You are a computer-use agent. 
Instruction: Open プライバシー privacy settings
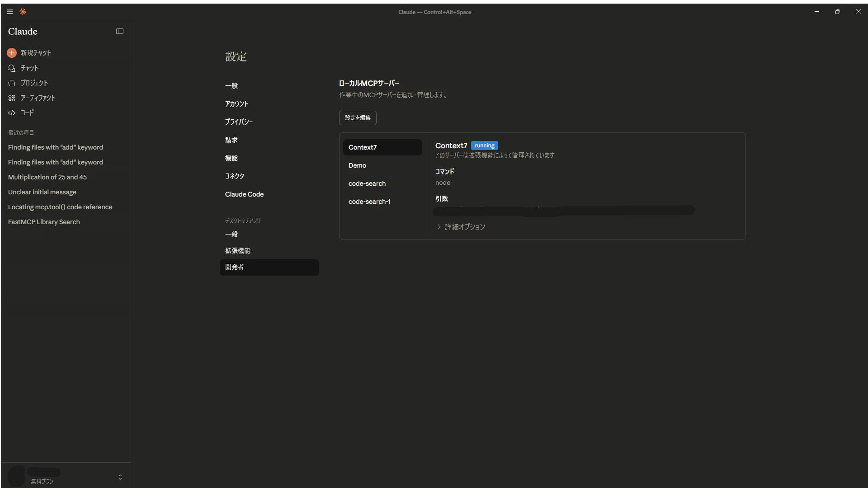[269, 122]
